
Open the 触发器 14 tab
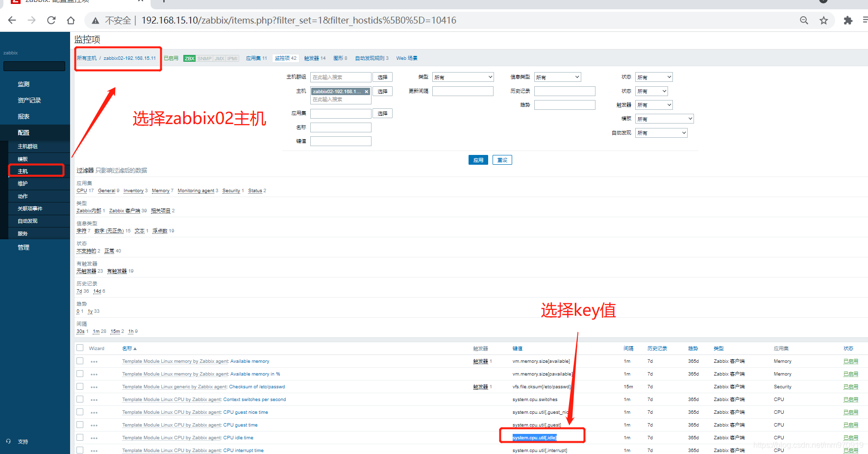pyautogui.click(x=315, y=58)
